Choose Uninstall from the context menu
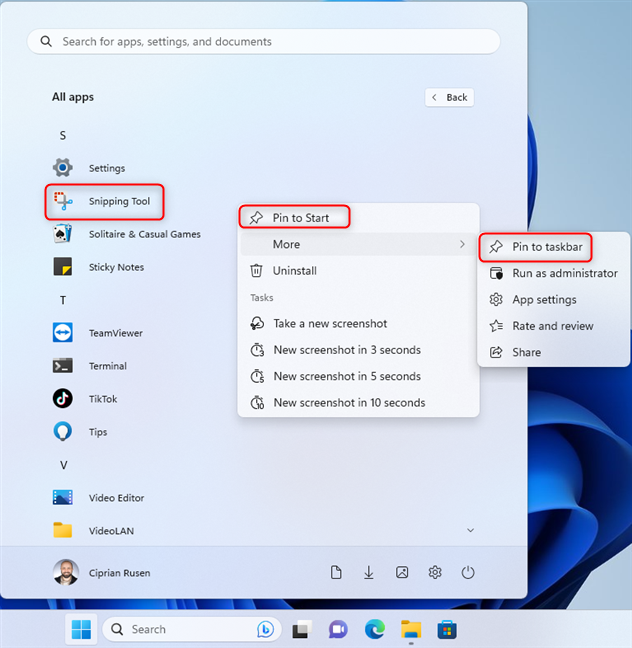The width and height of the screenshot is (632, 648). coord(358,271)
